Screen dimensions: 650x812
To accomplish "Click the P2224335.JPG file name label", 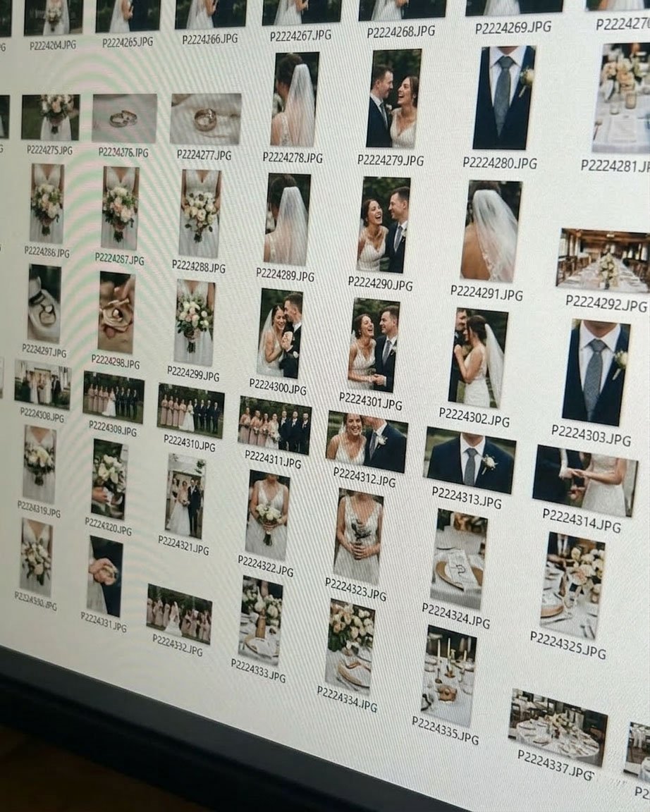I will click(445, 730).
